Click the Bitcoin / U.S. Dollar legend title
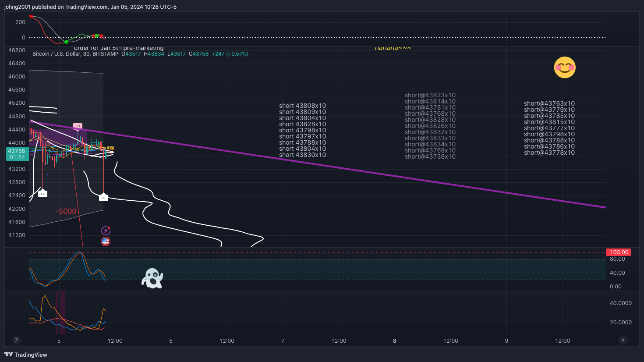The image size is (644, 362). click(75, 54)
